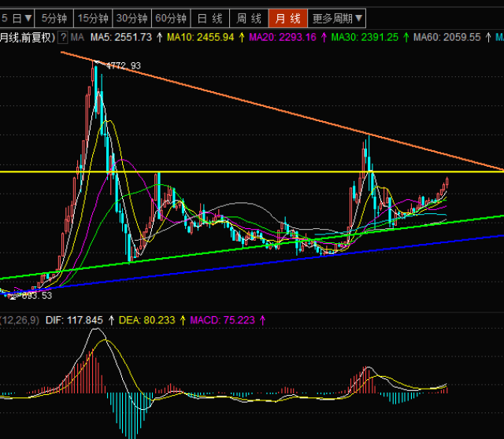Click the MA60: 2059.55 value
Image resolution: width=504 pixels, height=439 pixels.
[447, 38]
